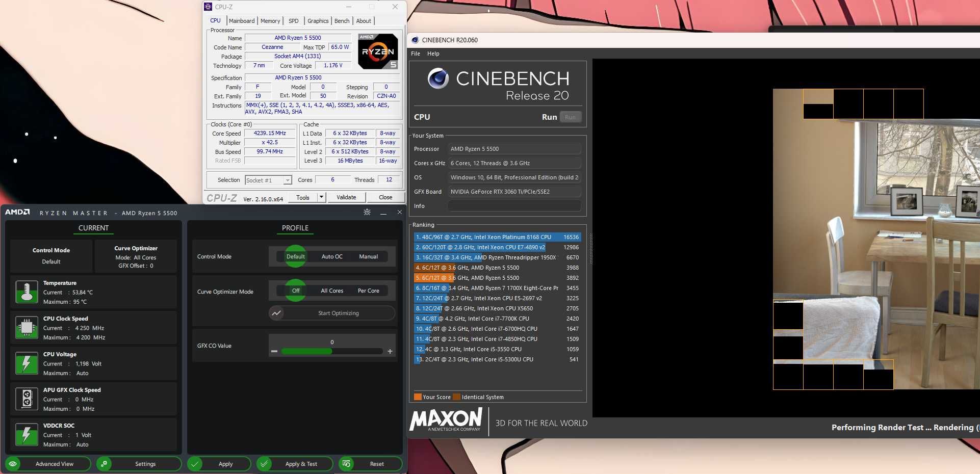This screenshot has height=474, width=980.
Task: Click the Settings button in Ryzen Master
Action: [139, 464]
